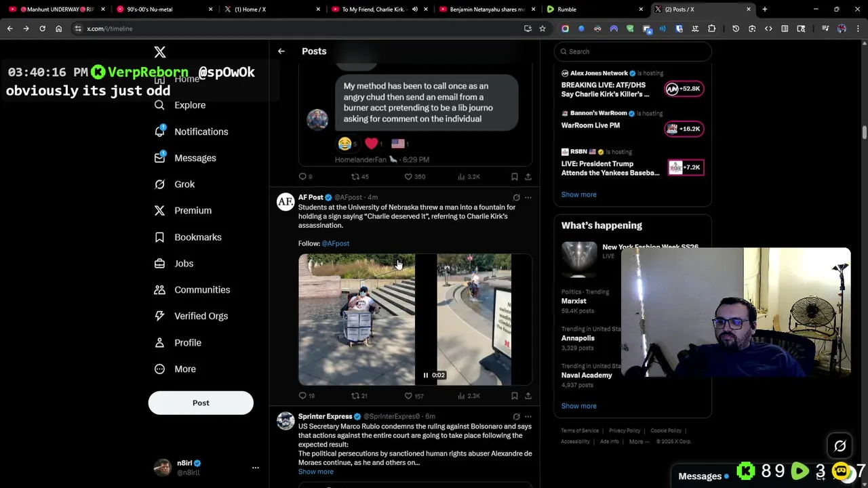Open Grok from the sidebar
The image size is (868, 488).
(x=174, y=184)
